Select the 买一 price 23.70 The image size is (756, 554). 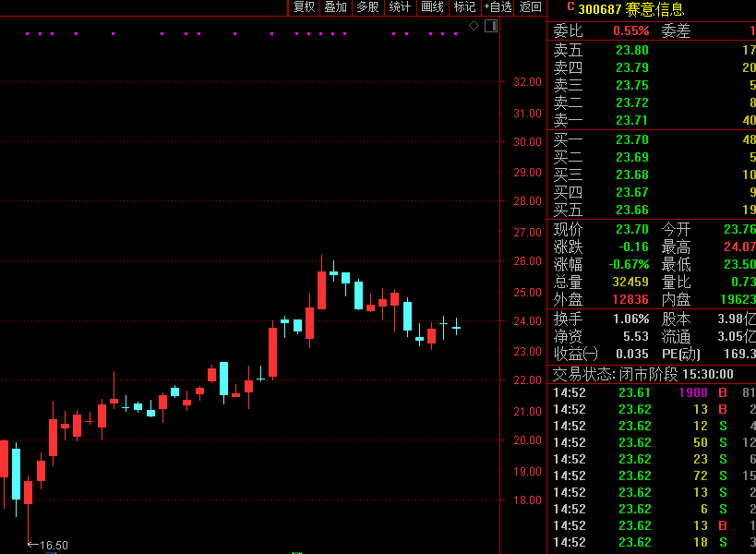click(631, 139)
